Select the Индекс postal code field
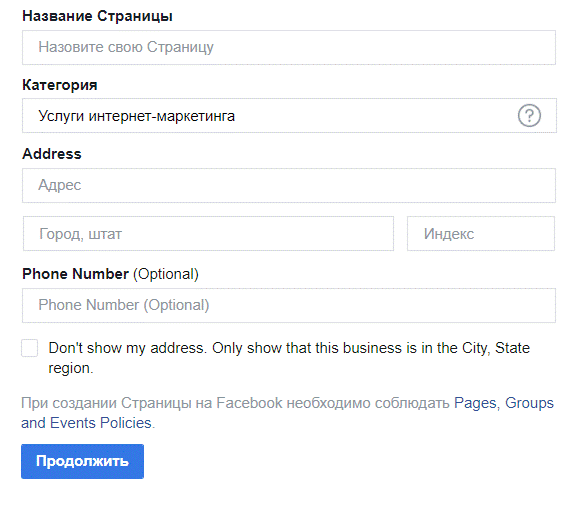The image size is (580, 509). [481, 234]
